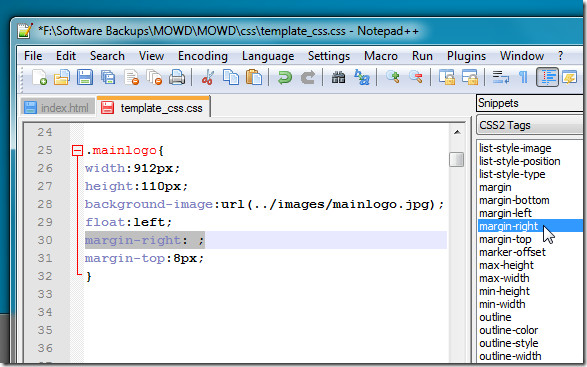
Task: Open the File menu
Action: [33, 56]
